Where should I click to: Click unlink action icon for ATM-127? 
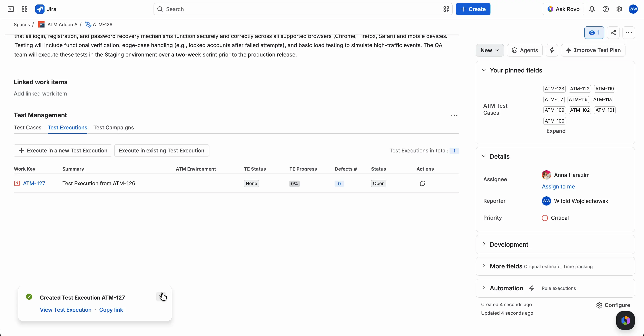[x=423, y=184]
